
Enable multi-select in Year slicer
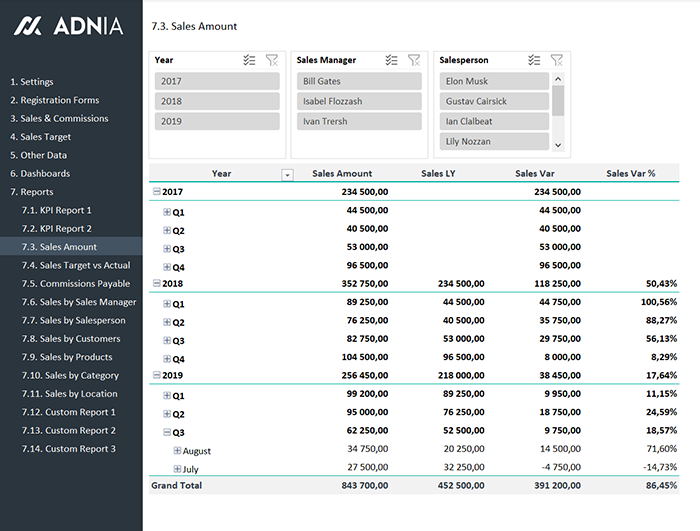249,60
